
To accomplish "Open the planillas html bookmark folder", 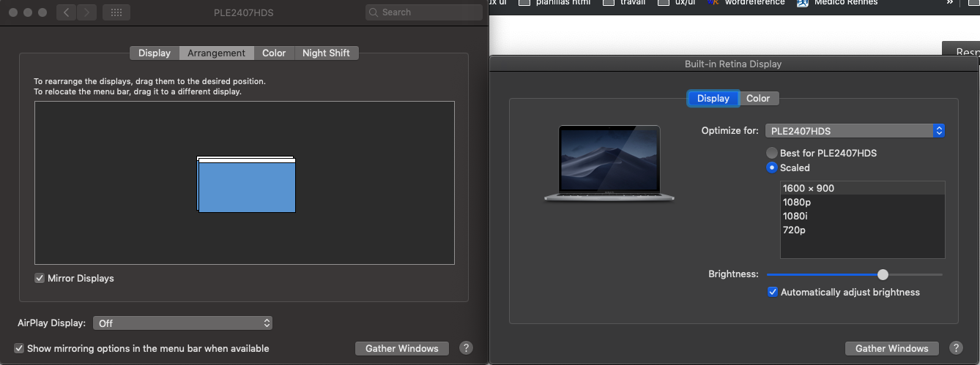I will tap(555, 3).
